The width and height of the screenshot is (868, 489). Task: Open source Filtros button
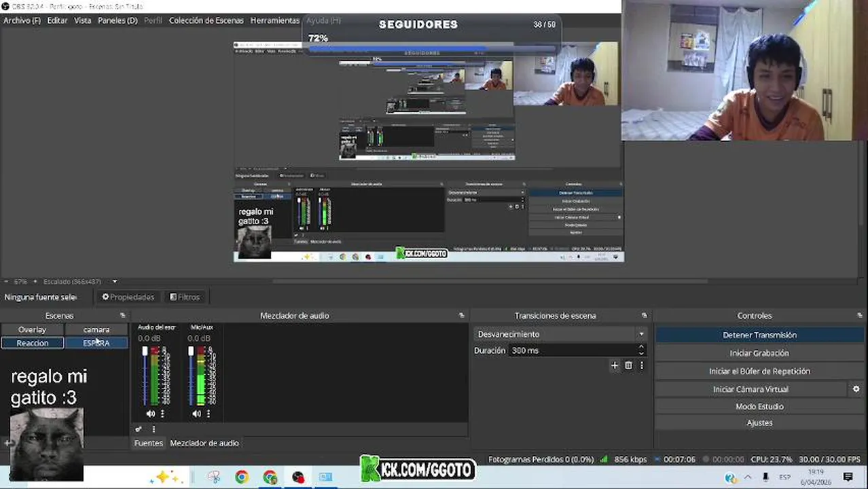(x=185, y=297)
